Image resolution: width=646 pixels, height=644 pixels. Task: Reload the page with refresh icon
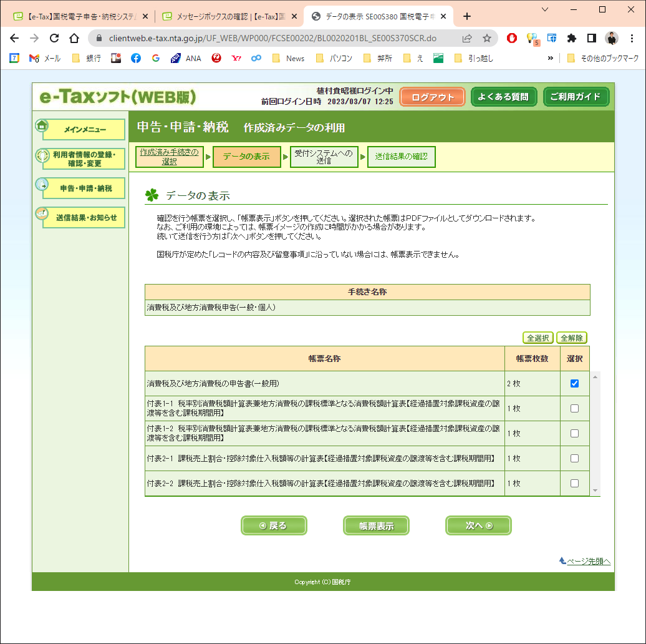pyautogui.click(x=54, y=38)
